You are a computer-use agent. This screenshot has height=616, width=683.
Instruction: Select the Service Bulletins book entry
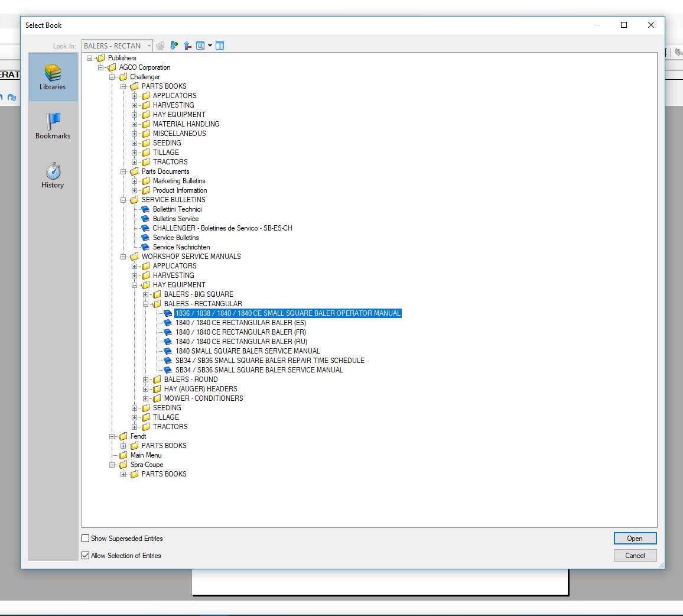point(175,238)
